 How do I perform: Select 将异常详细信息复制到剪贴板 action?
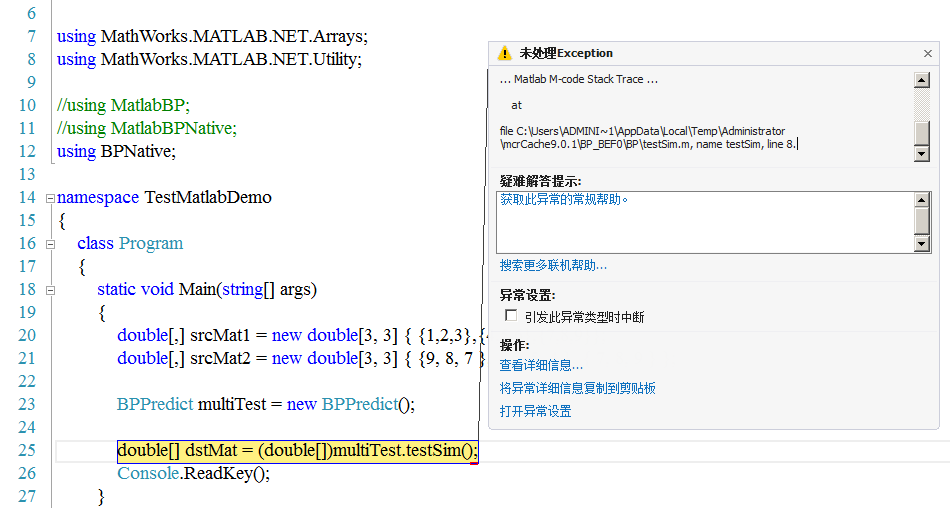577,388
